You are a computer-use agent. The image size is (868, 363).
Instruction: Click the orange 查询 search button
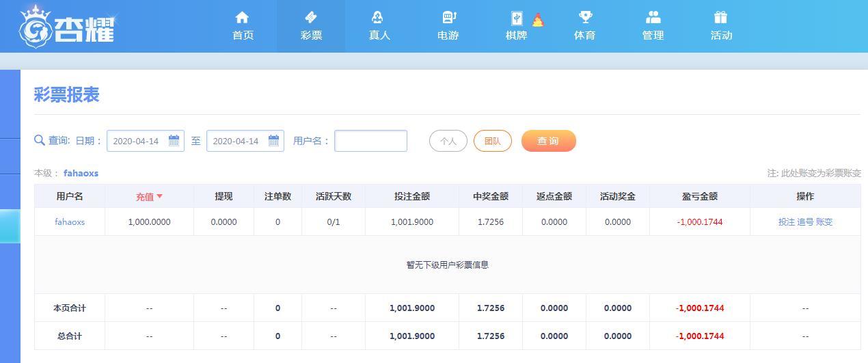point(548,141)
